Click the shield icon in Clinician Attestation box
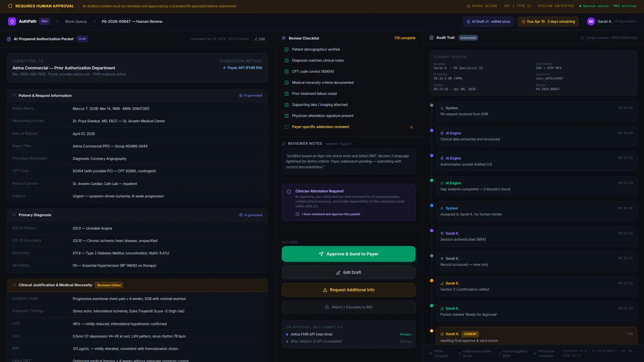This screenshot has width=644, height=362. point(289,192)
